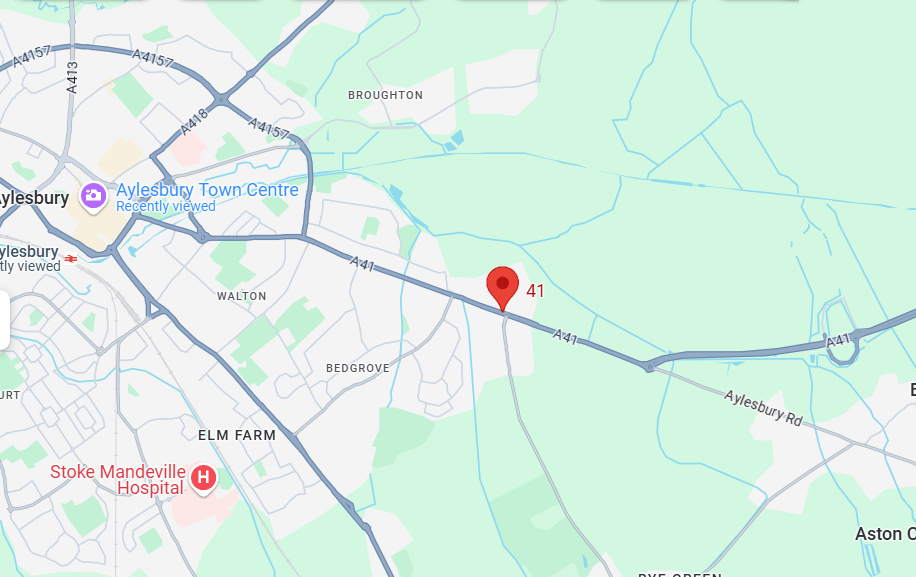Click the Elm Farm area label
The image size is (916, 577).
(x=237, y=436)
